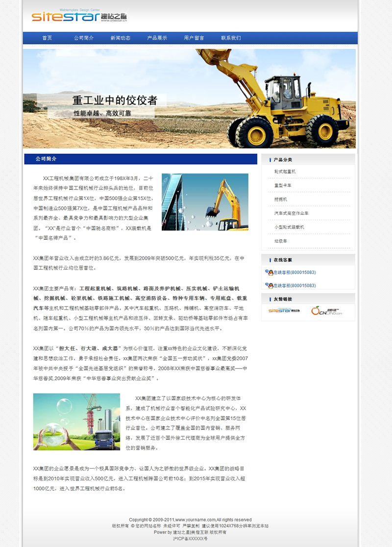Click the excavator photo in company intro
392x547 pixels.
(205, 202)
